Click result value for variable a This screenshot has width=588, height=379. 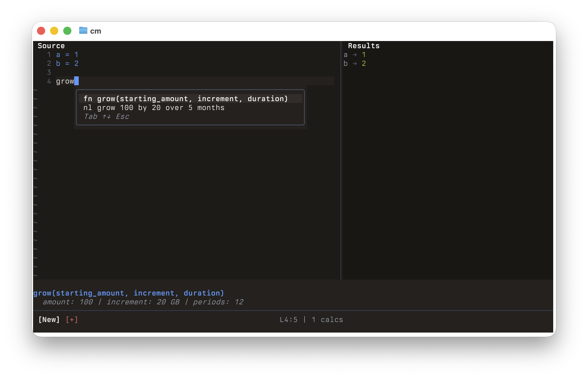coord(364,55)
